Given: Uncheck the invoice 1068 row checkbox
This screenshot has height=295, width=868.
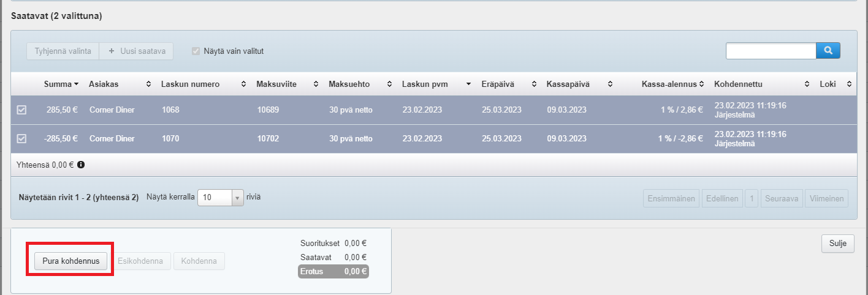Looking at the screenshot, I should click(x=21, y=110).
